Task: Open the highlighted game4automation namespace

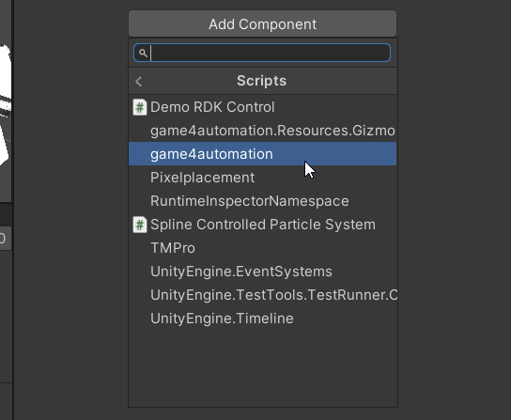Action: coord(263,154)
